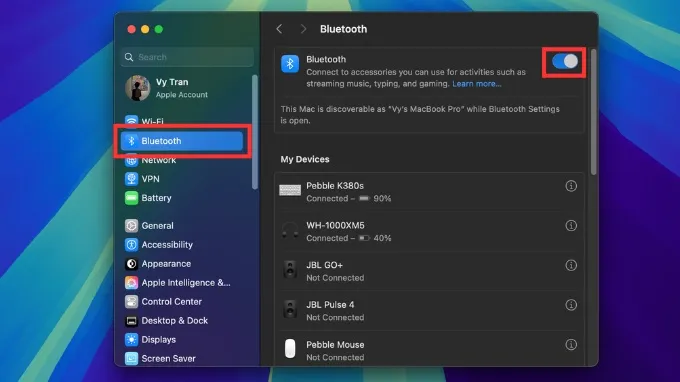The width and height of the screenshot is (680, 382).
Task: Click the Displays sidebar icon
Action: (x=131, y=340)
